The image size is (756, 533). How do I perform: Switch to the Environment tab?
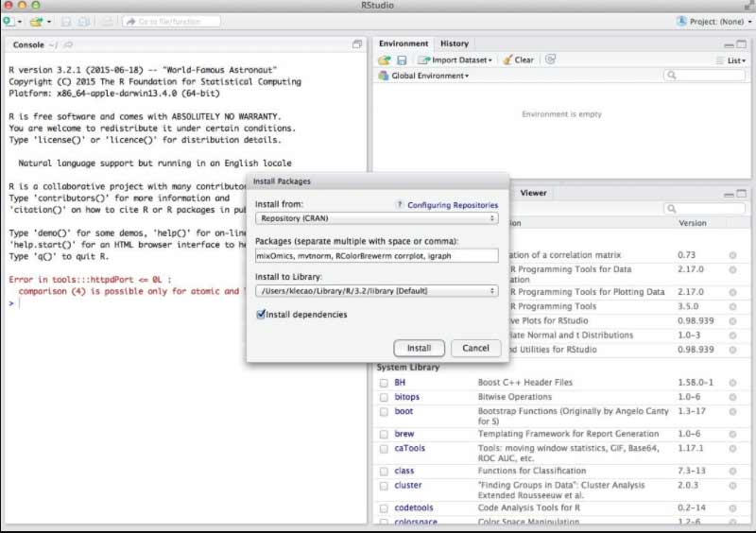404,43
